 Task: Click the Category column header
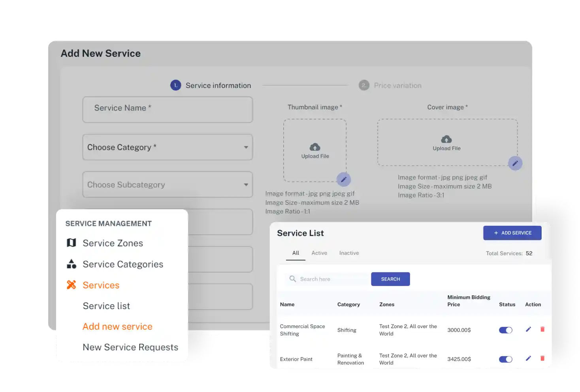click(348, 304)
